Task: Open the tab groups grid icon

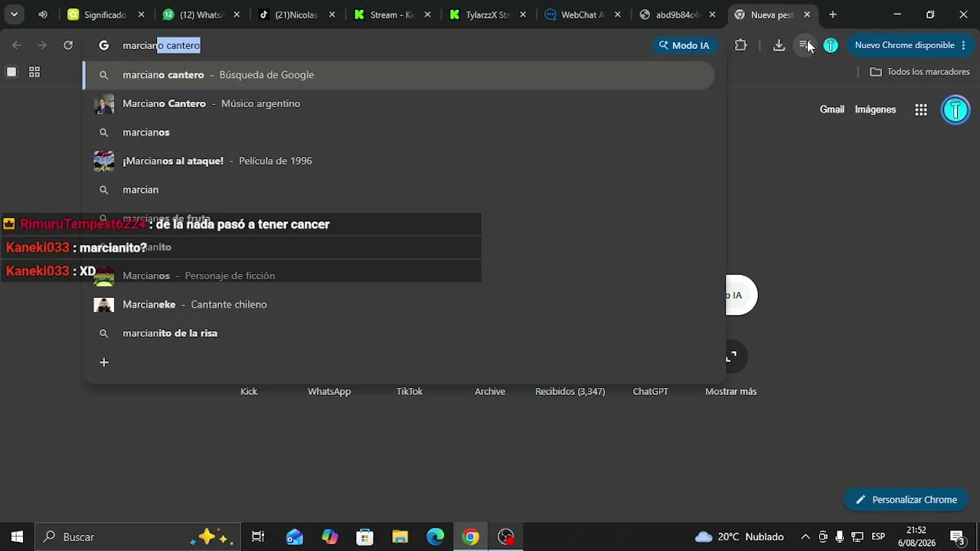Action: (x=34, y=72)
